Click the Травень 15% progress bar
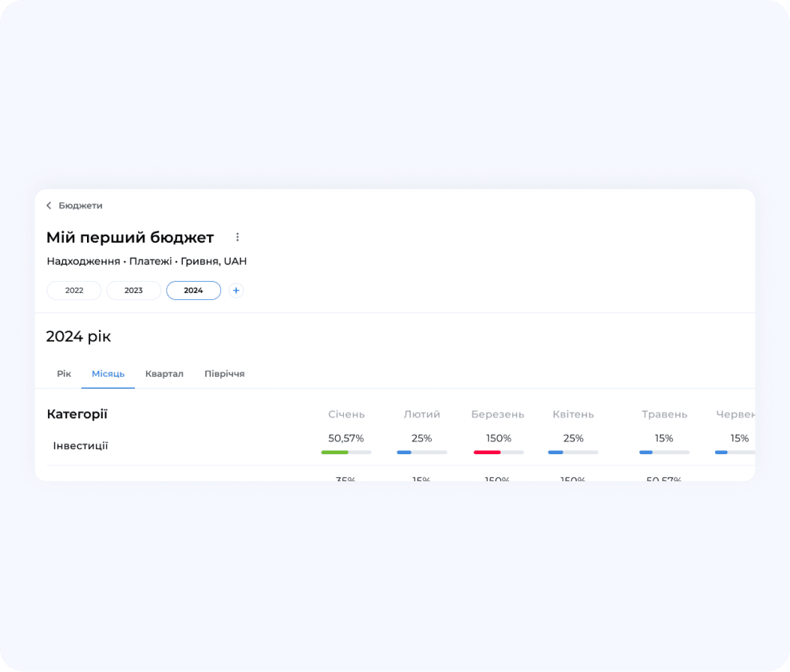This screenshot has height=672, width=790. pos(664,453)
